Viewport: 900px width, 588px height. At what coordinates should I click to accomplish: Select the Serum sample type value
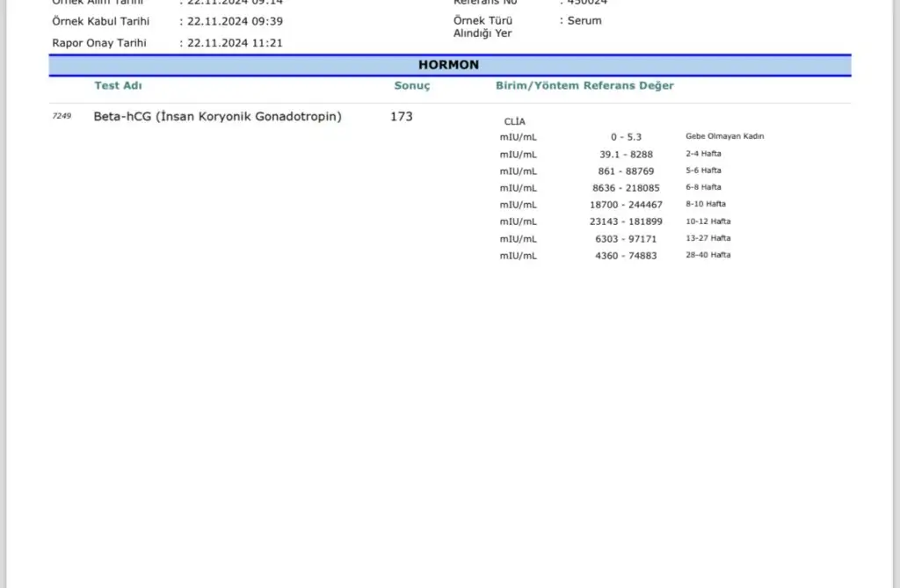pyautogui.click(x=584, y=20)
